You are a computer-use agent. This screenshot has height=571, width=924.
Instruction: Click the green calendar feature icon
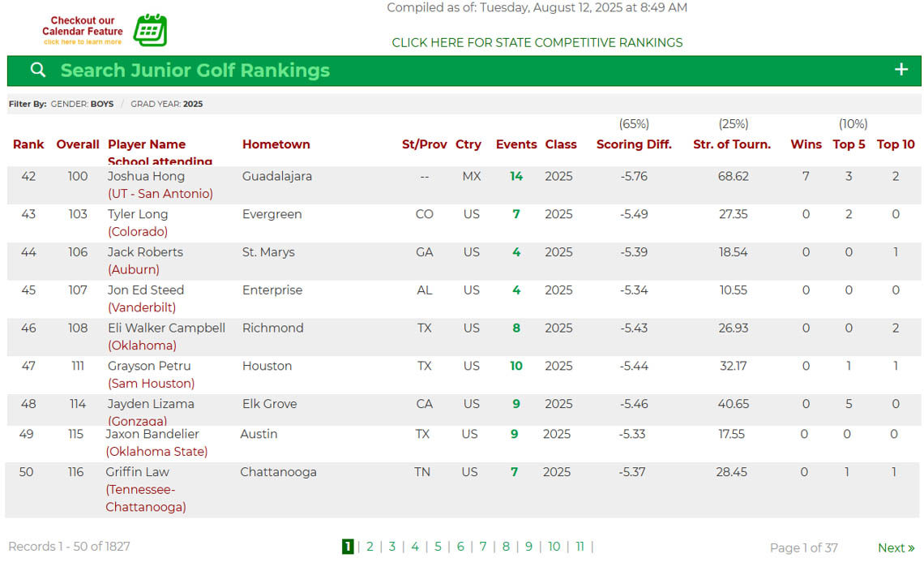pyautogui.click(x=150, y=30)
